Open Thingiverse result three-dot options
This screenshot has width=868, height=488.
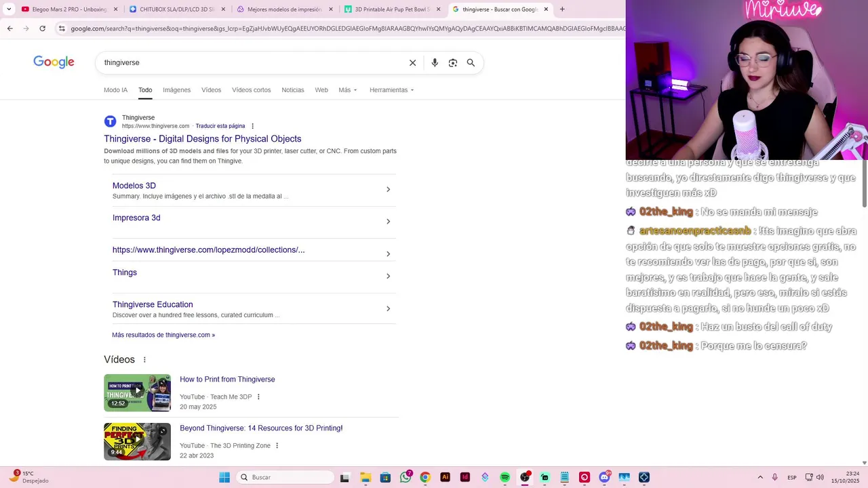click(252, 126)
